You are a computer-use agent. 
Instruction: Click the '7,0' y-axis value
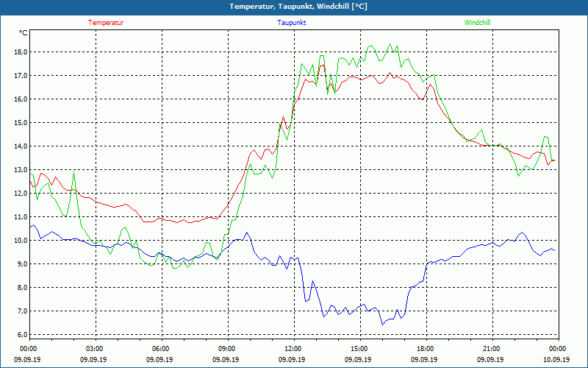[x=23, y=311]
